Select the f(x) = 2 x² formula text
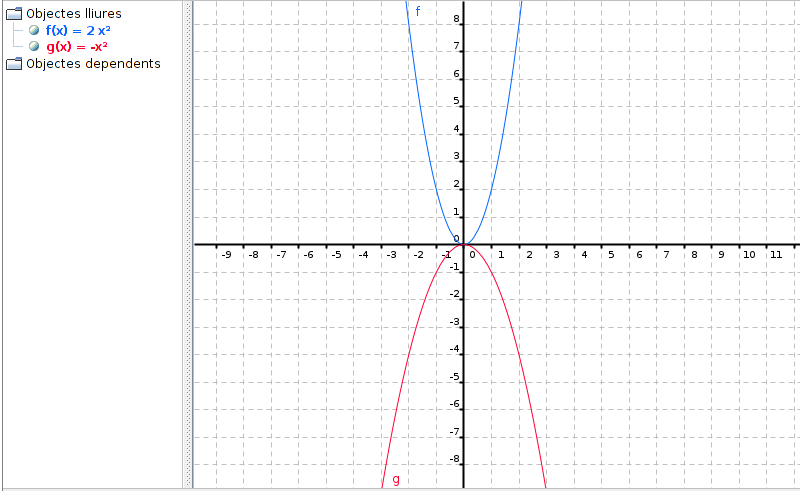Viewport: 800px width, 491px height. (x=78, y=31)
